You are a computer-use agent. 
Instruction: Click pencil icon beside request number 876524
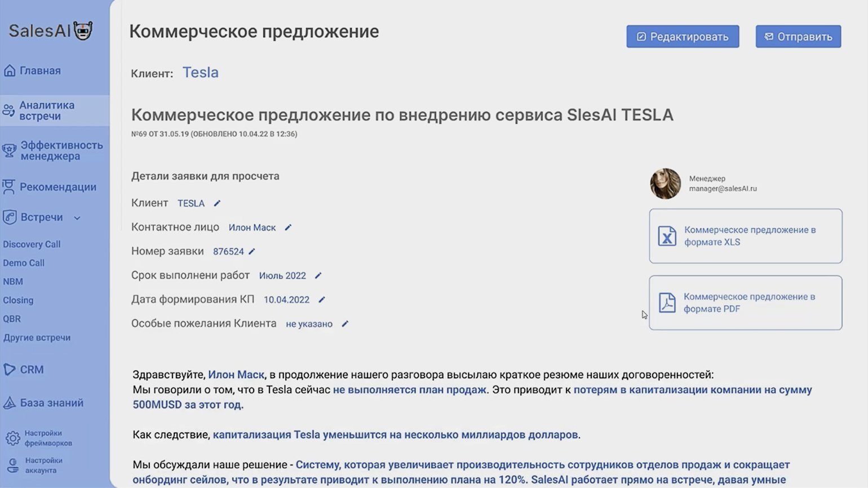[x=252, y=252]
